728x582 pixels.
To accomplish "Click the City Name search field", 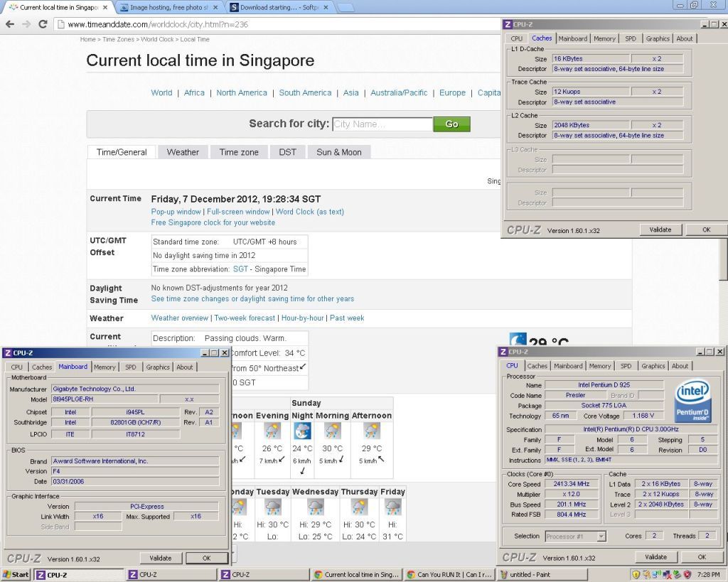I will point(382,124).
